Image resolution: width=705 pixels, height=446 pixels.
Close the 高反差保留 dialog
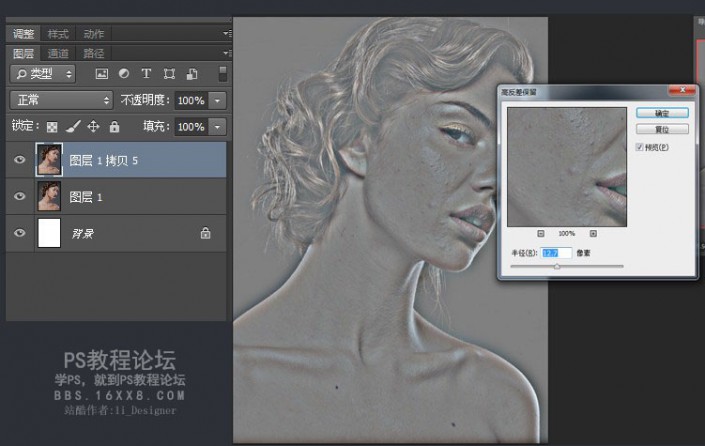coord(682,90)
